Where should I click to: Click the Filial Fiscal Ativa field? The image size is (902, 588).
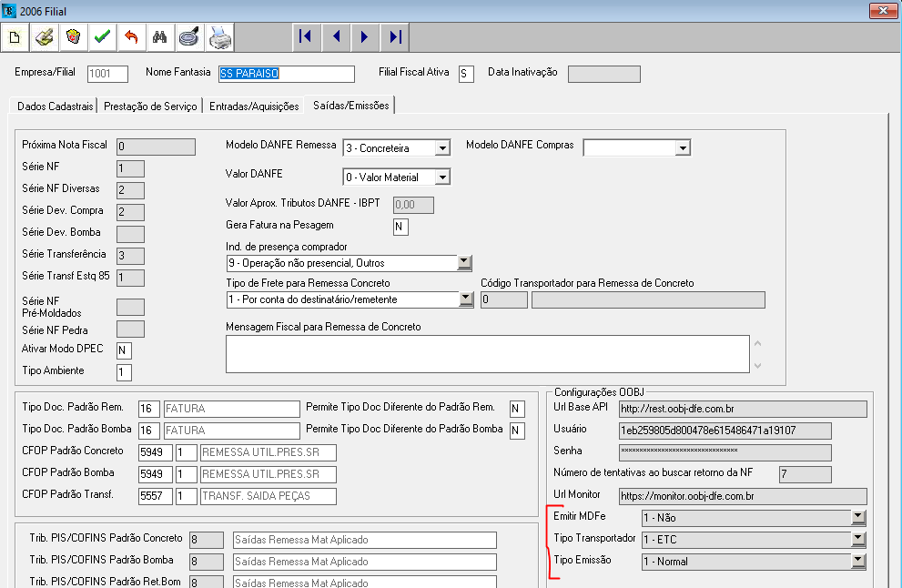tap(466, 74)
